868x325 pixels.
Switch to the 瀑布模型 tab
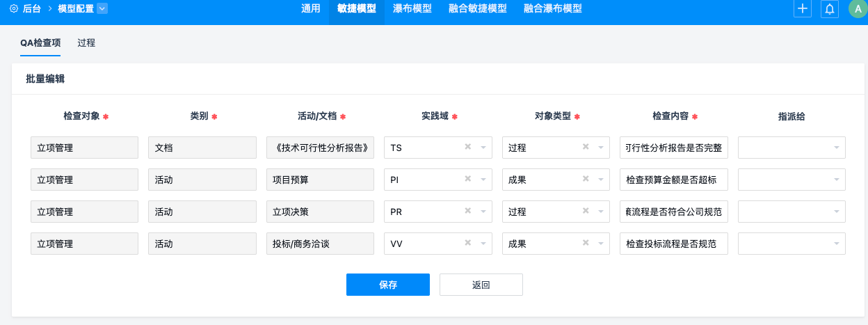(x=412, y=9)
